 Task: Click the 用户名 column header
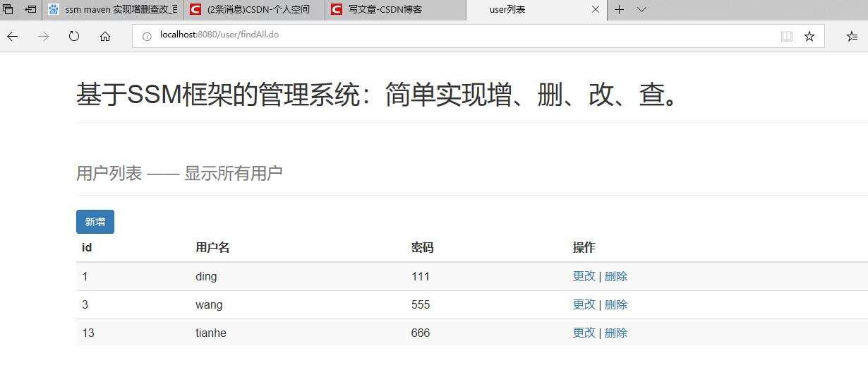[x=212, y=247]
